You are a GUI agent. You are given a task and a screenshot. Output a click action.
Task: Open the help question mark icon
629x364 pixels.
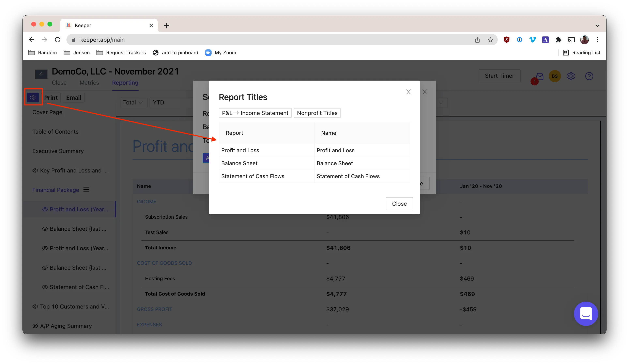[x=589, y=76]
